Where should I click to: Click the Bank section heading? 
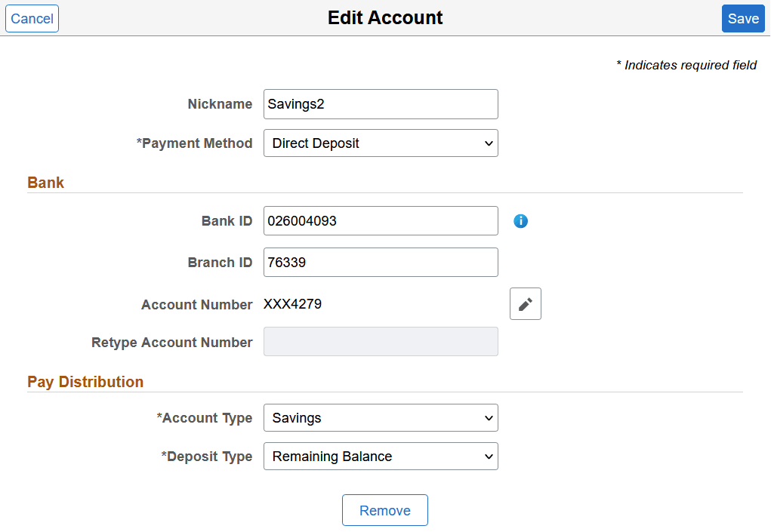[45, 182]
